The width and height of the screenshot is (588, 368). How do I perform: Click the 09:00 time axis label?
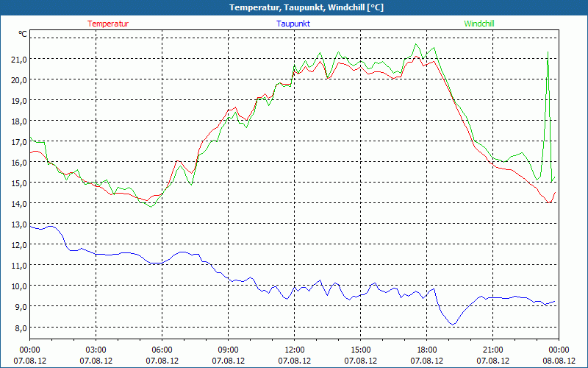228,350
